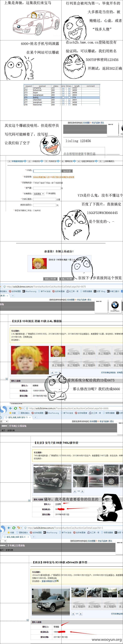Screen dimensions: 123x644
Task: Collapse the 查车人信息 panel on 别克 page
Action: [x=7, y=379]
